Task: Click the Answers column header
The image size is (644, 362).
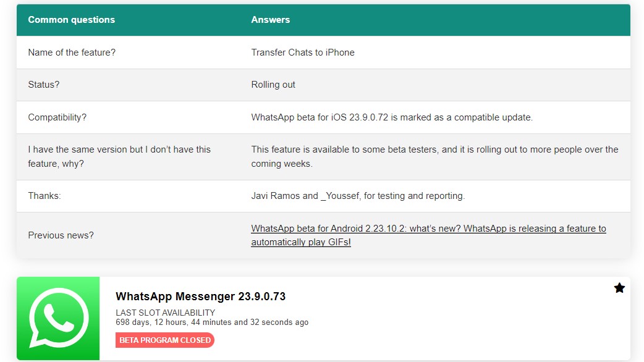Action: coord(270,20)
